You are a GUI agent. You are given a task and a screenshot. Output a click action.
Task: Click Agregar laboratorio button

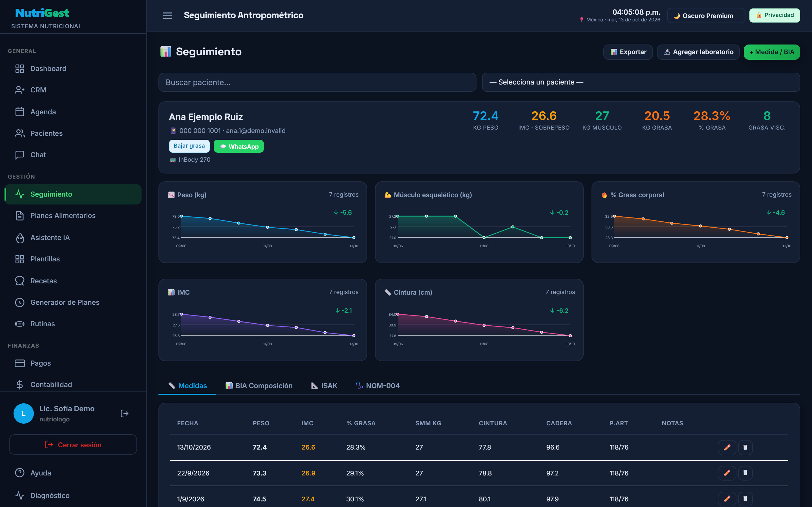tap(698, 52)
